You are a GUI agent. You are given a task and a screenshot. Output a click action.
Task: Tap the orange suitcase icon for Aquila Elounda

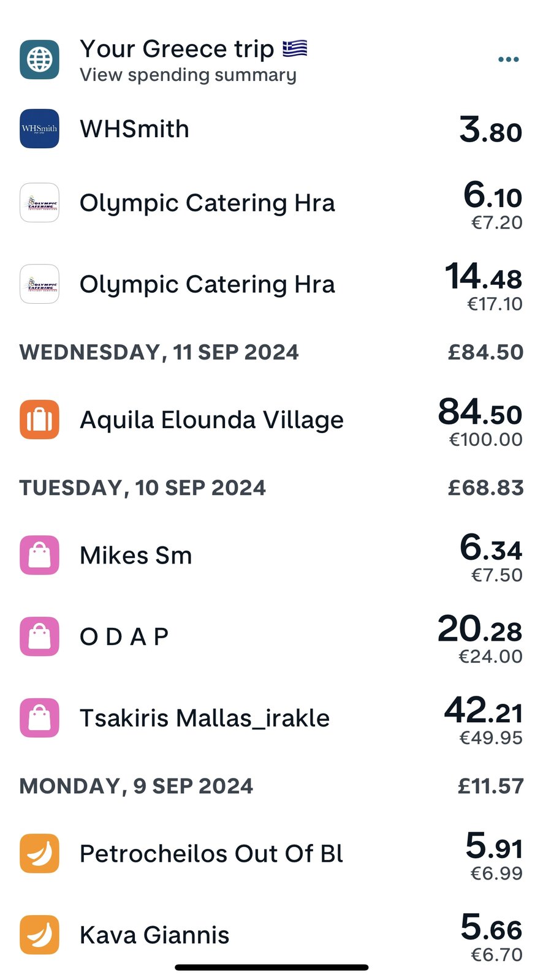tap(39, 420)
